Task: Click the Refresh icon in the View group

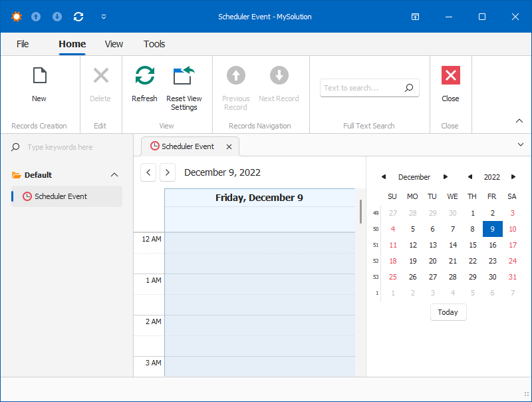Action: [144, 75]
